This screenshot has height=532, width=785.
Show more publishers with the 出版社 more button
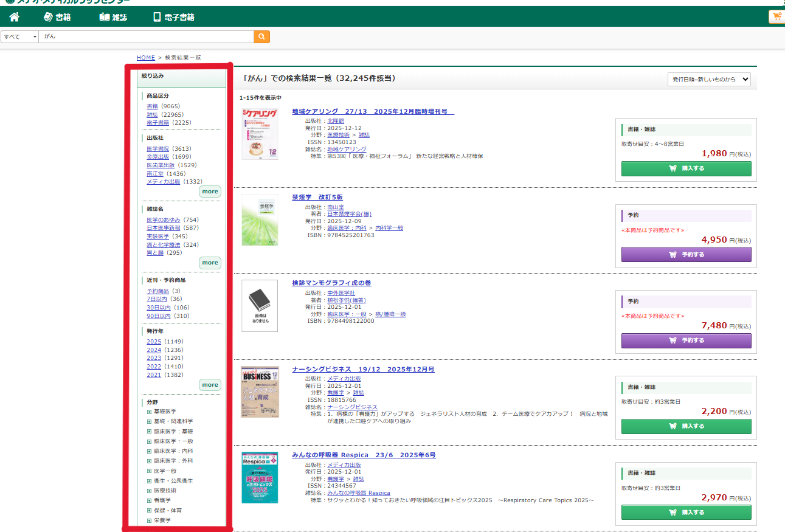point(210,192)
